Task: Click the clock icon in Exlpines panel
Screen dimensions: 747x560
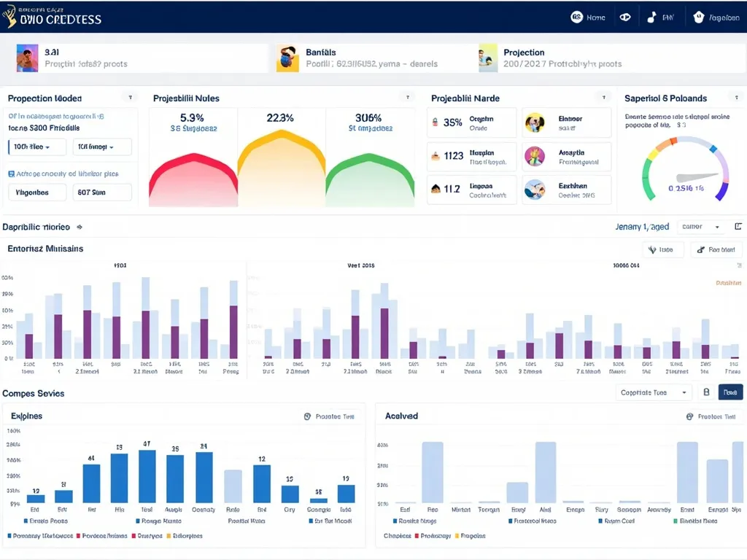Action: pyautogui.click(x=307, y=416)
